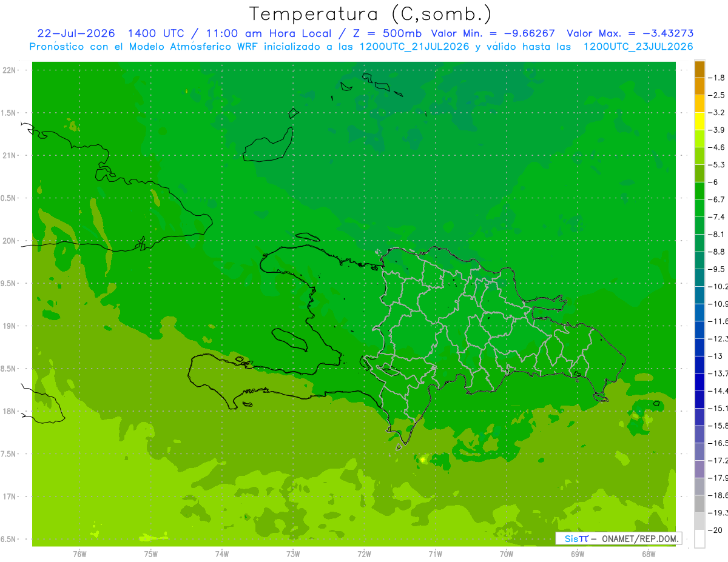Click valid-until time '1200UTC_23JUL2026'
Viewport: 728px width, 562px height.
tap(638, 47)
